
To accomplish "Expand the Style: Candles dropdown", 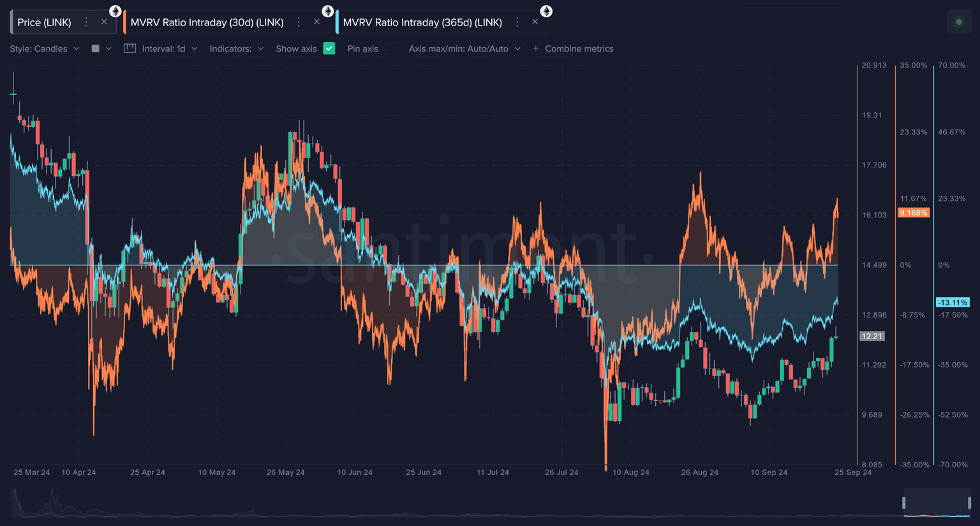I will [45, 48].
